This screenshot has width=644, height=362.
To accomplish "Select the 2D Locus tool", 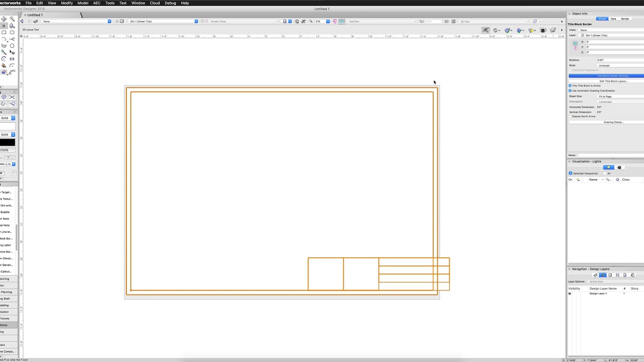I will (4, 26).
